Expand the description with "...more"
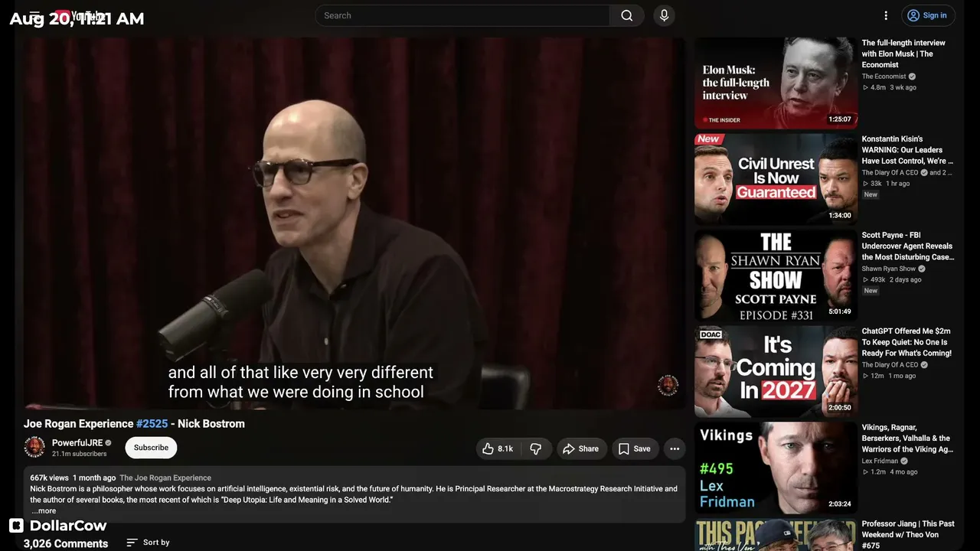Image resolution: width=980 pixels, height=551 pixels. (44, 511)
